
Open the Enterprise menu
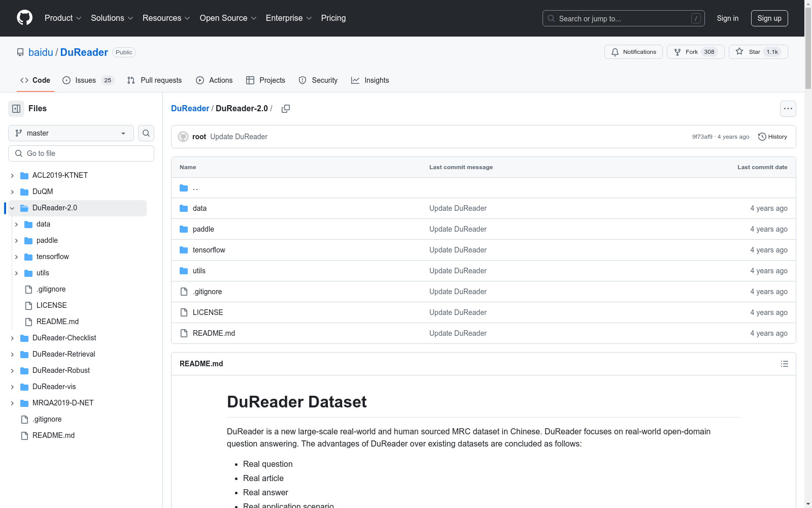[x=289, y=18]
